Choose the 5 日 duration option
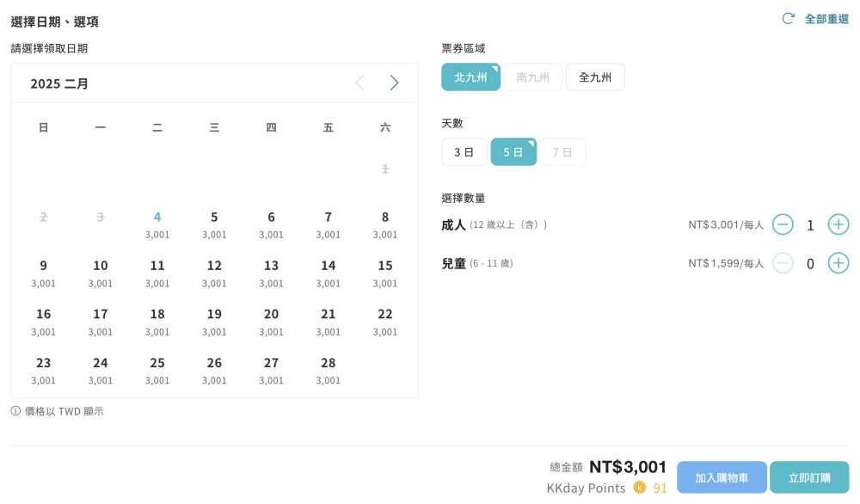Image resolution: width=860 pixels, height=504 pixels. [x=513, y=152]
